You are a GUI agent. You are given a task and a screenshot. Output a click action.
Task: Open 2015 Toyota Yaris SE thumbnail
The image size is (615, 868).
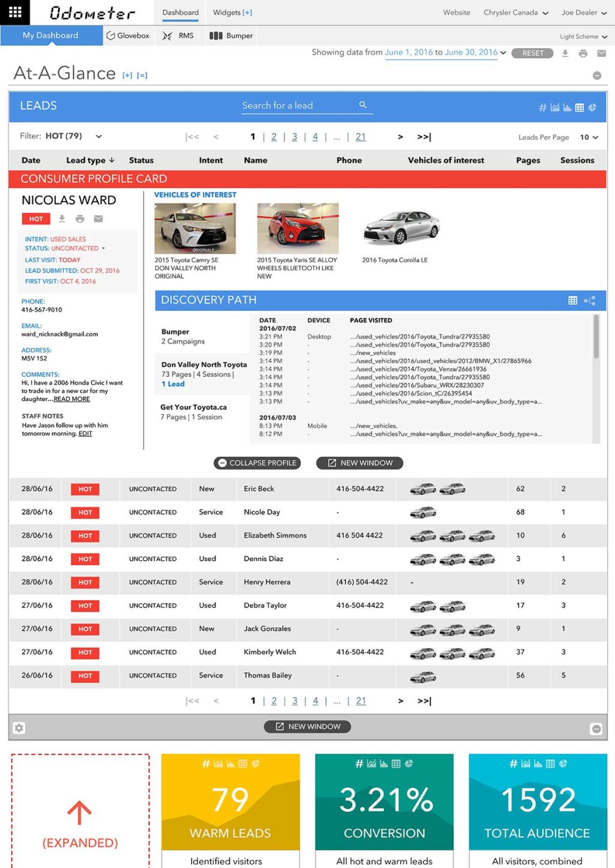point(298,228)
